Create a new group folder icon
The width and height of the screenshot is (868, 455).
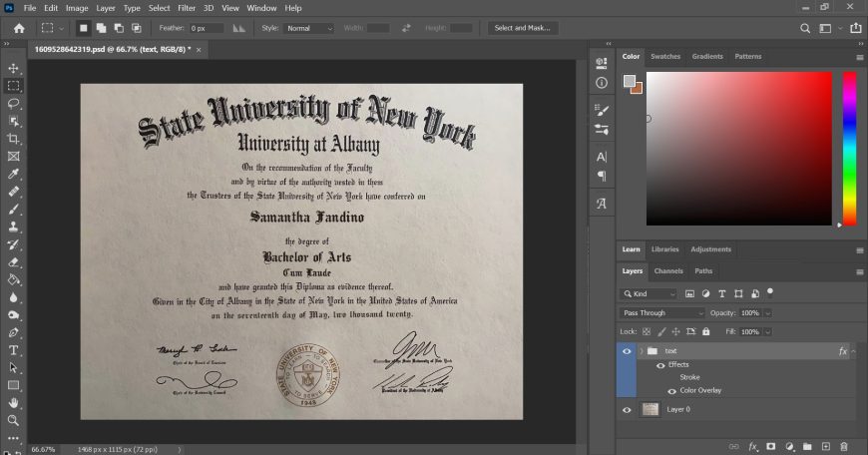click(807, 446)
